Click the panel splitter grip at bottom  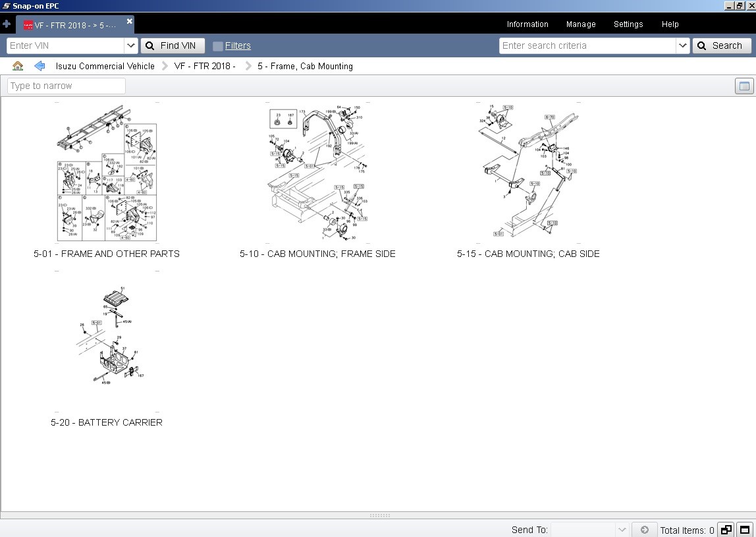tap(379, 515)
